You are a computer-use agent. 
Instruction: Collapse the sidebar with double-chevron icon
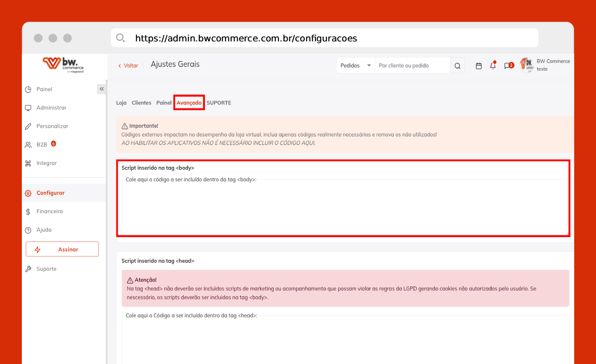click(102, 89)
